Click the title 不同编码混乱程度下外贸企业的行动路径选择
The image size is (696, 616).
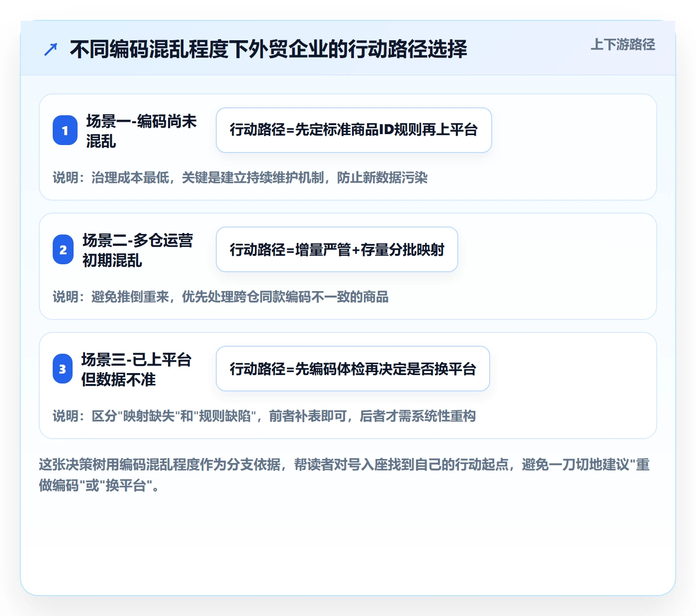[268, 49]
